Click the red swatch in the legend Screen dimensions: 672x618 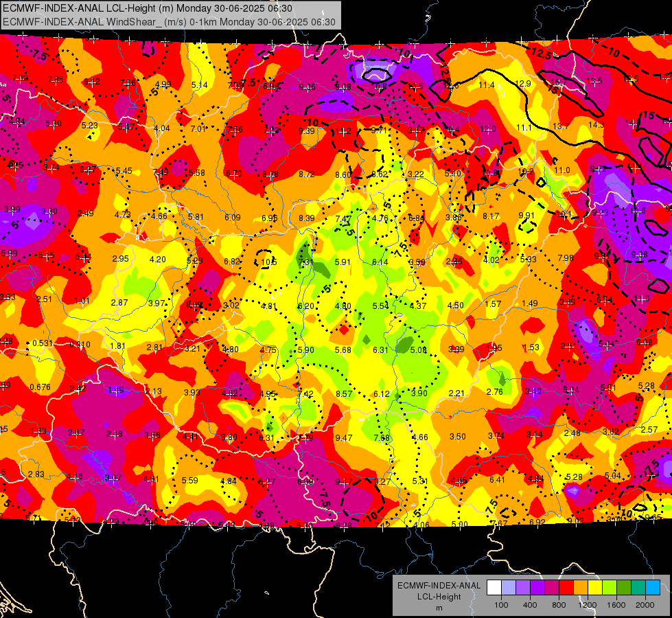[x=566, y=588]
